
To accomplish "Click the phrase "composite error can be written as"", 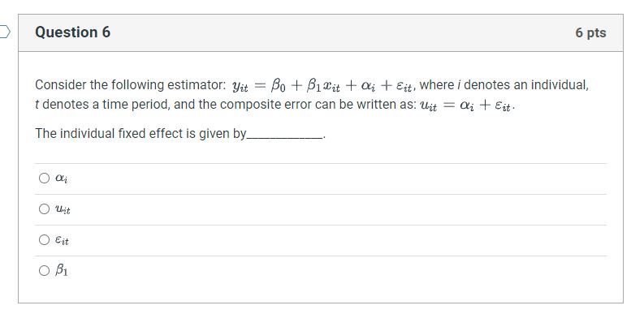I will point(318,105).
